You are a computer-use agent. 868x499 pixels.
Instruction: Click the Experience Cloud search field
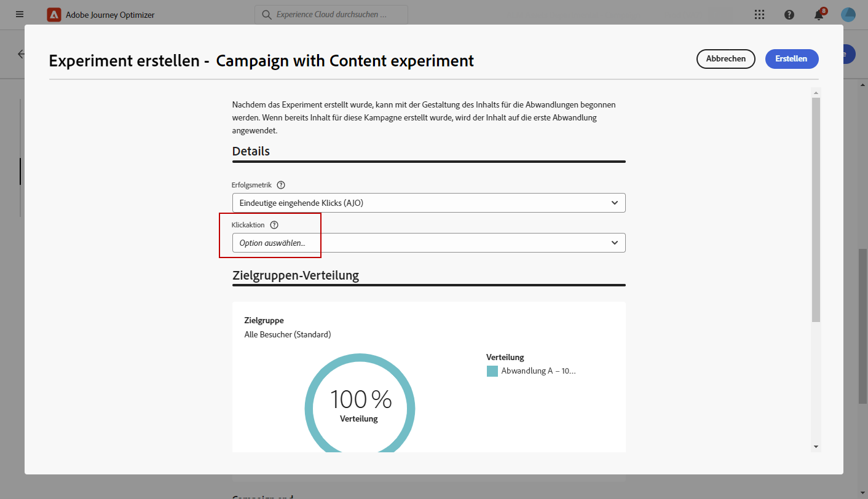coord(331,15)
